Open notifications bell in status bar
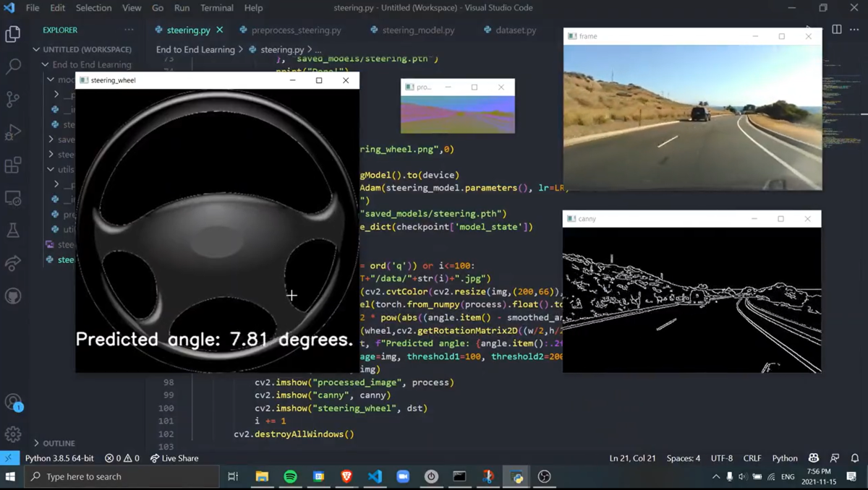Screen dimensions: 868x490 [x=855, y=458]
